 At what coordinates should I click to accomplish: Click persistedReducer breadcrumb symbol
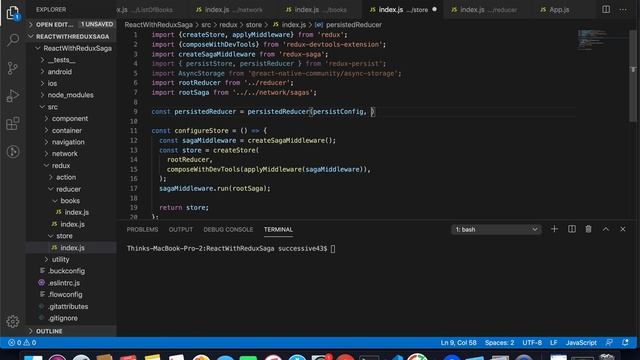click(354, 25)
